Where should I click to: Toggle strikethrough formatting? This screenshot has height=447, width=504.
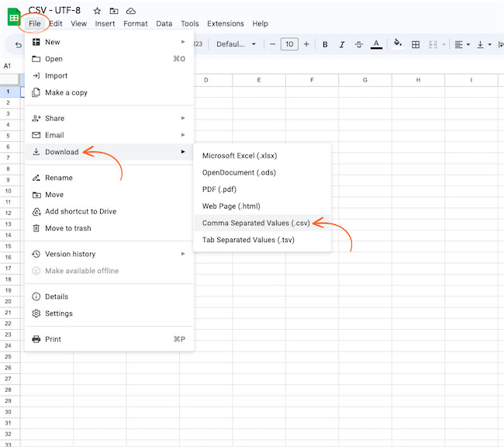click(359, 44)
